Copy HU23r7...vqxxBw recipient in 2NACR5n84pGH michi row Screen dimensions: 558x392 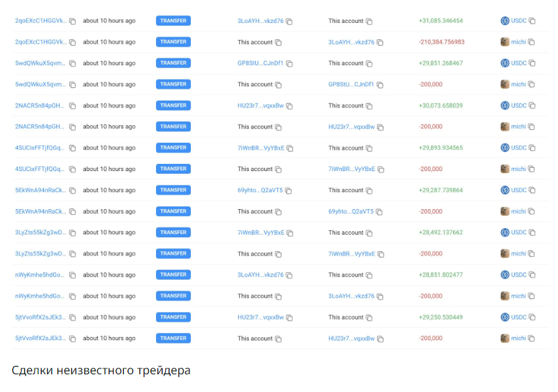point(380,127)
